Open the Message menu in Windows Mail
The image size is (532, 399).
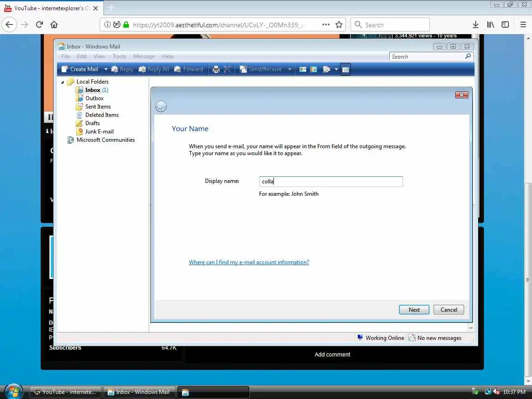[x=144, y=56]
